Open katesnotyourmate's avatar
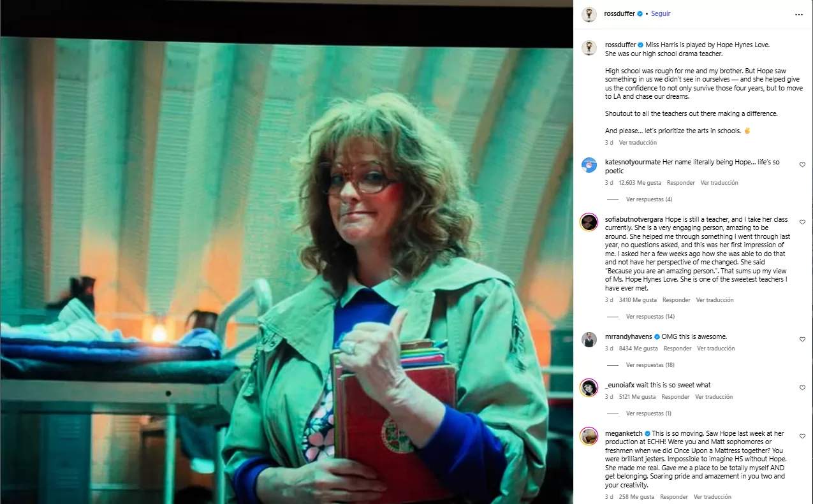 point(589,165)
